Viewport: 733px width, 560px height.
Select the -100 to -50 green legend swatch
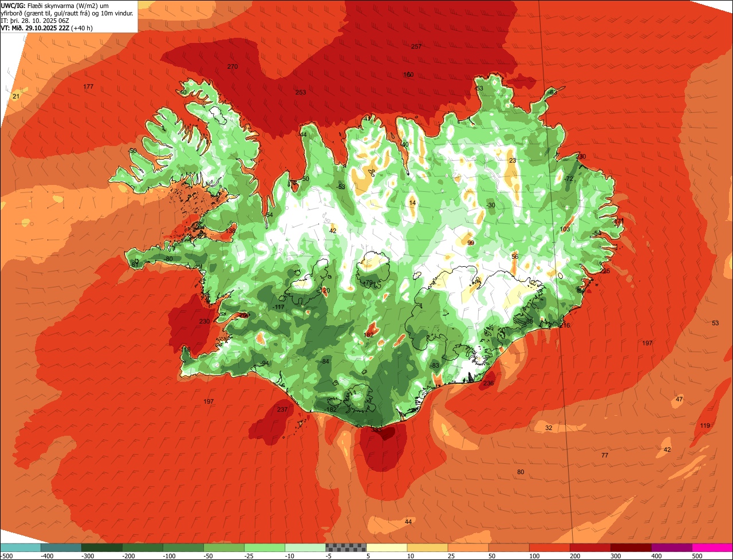click(183, 547)
